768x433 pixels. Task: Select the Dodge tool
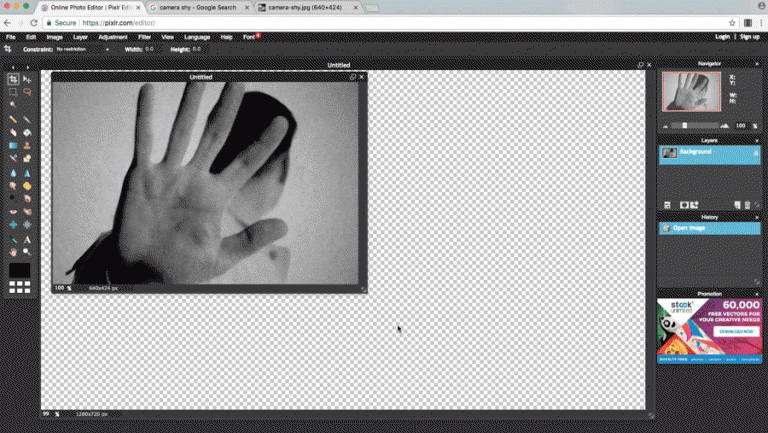13,198
